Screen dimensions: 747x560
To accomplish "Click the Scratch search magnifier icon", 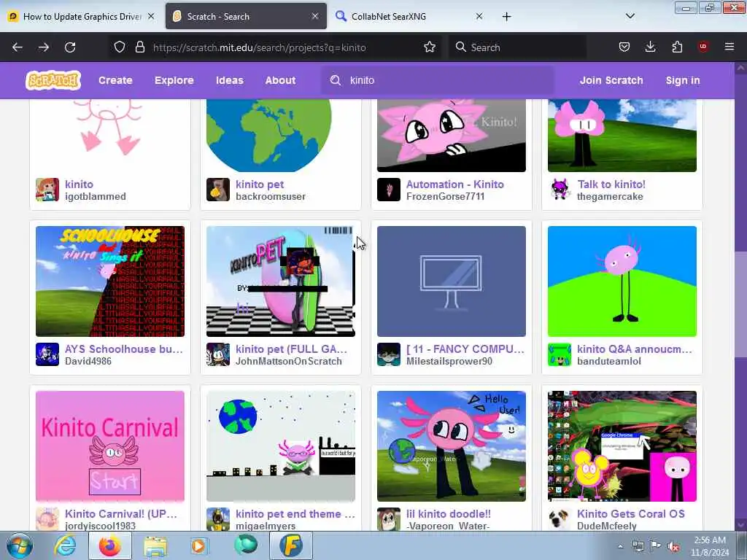I will [x=336, y=80].
